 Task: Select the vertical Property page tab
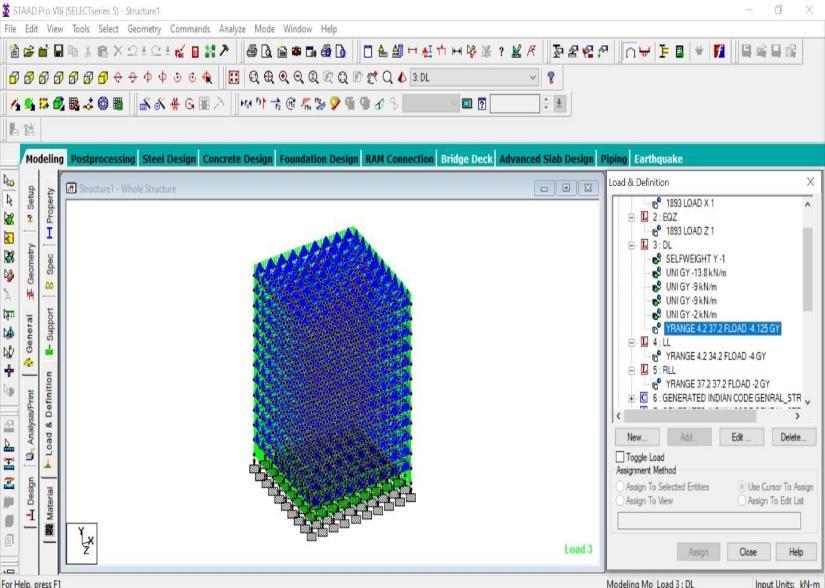[x=49, y=214]
